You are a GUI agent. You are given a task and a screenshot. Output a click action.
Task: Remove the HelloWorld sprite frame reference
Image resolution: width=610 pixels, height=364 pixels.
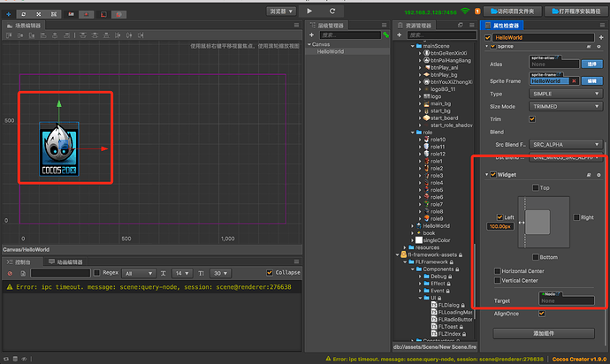click(574, 81)
